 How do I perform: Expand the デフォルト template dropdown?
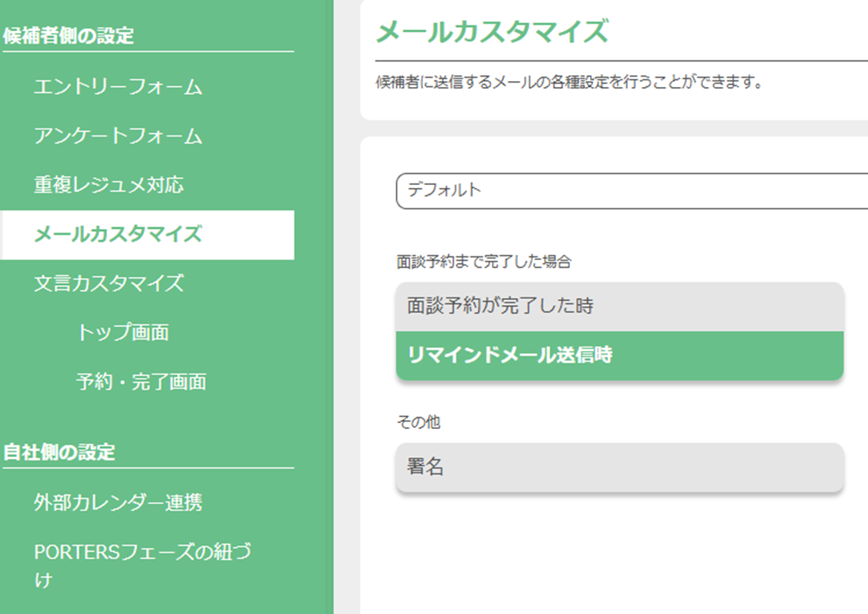[632, 190]
